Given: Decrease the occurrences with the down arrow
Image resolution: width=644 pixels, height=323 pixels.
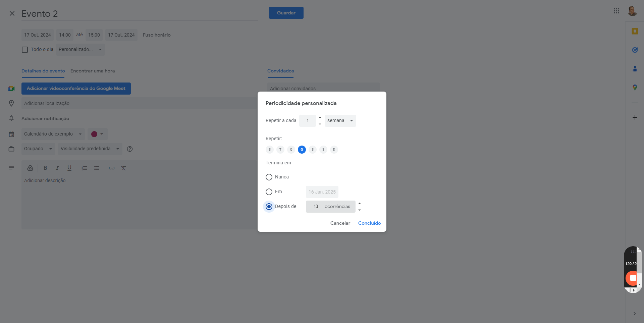Looking at the screenshot, I should [x=360, y=210].
